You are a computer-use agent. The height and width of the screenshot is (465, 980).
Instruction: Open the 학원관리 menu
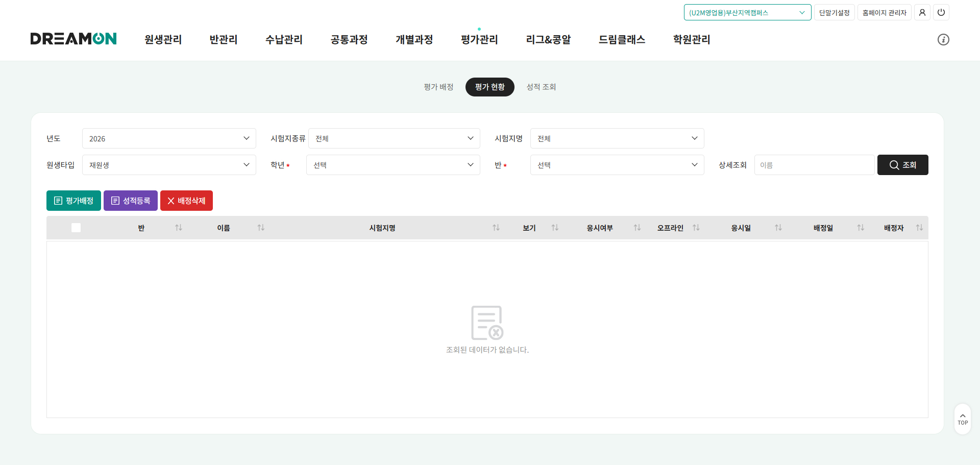(692, 39)
